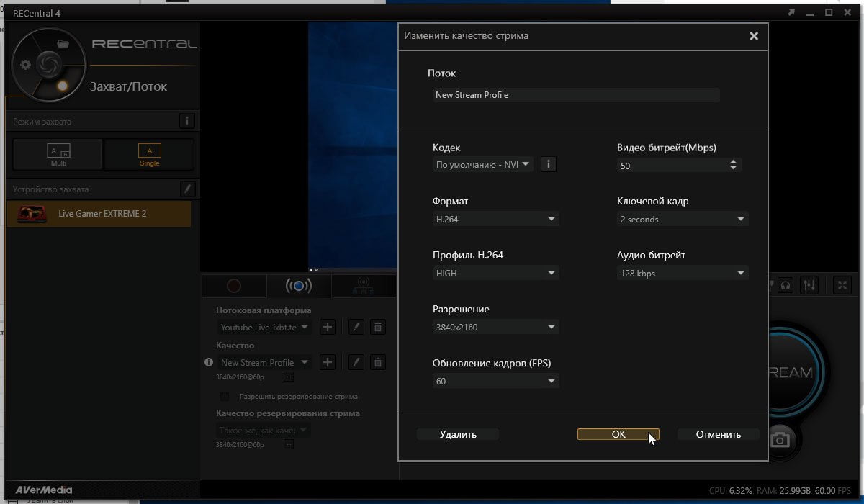Add a new quality profile with the plus icon

(x=327, y=362)
